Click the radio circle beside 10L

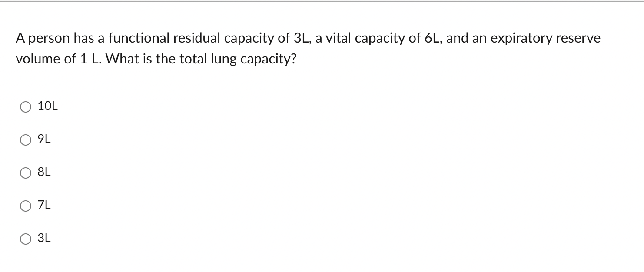tap(25, 106)
